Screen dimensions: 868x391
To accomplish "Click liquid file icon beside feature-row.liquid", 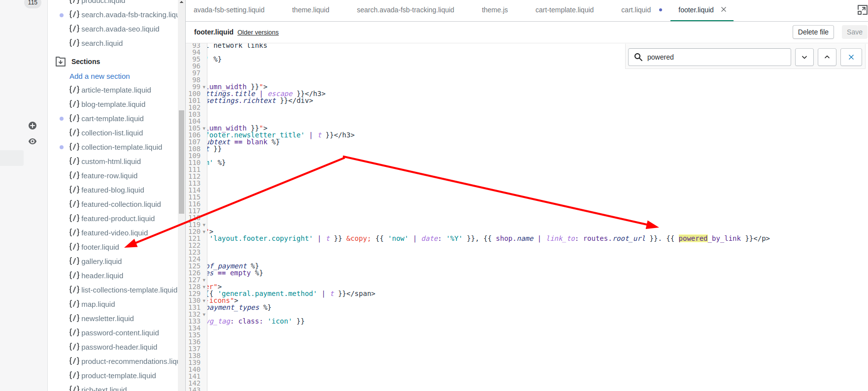I will click(74, 175).
